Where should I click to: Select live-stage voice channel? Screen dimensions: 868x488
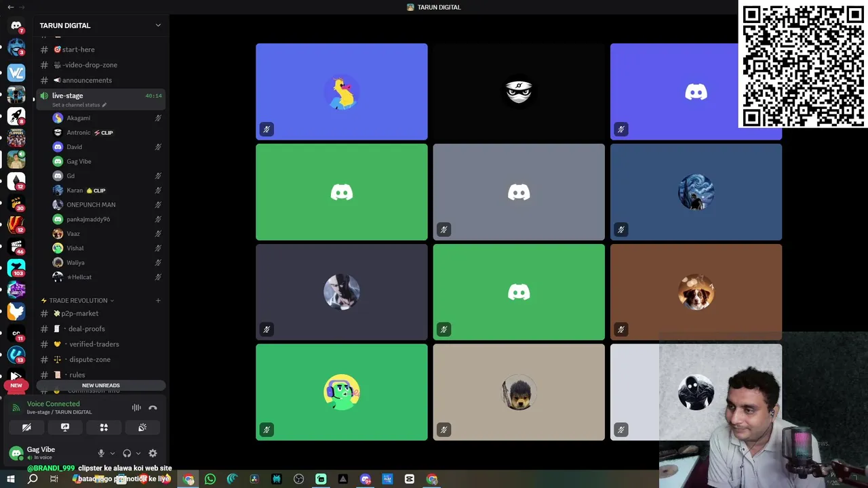(x=100, y=99)
